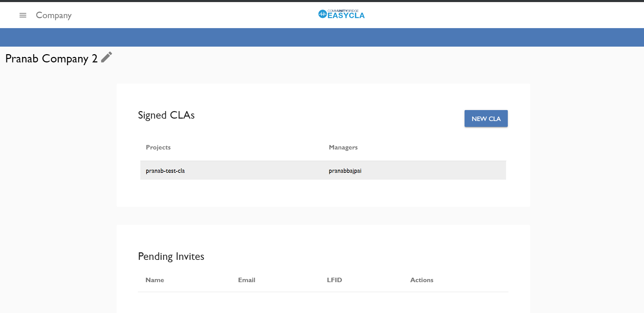Click the Email column header
This screenshot has height=313, width=644.
(x=247, y=280)
